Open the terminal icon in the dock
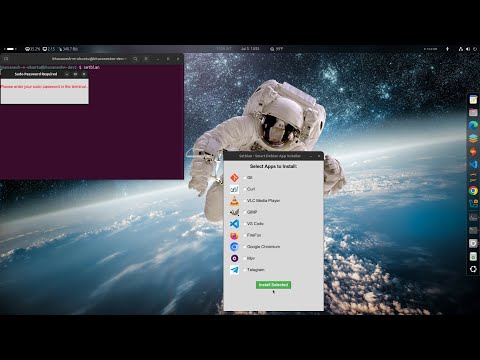This screenshot has width=480, height=360. click(x=473, y=230)
